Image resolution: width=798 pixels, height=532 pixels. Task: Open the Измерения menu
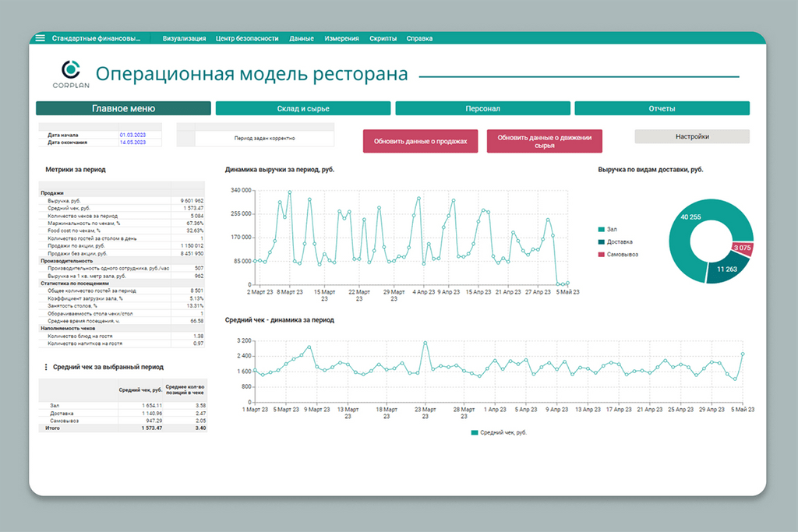pyautogui.click(x=341, y=38)
